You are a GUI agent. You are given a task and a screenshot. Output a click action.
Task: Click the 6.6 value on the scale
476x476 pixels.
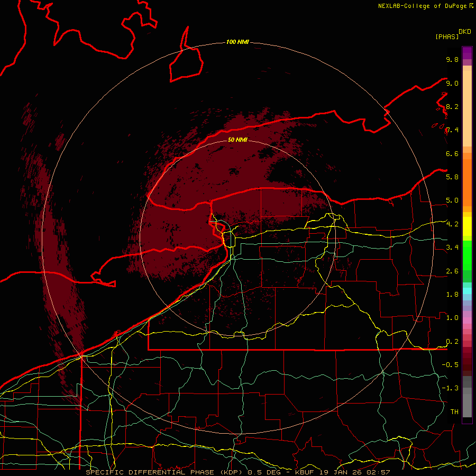pyautogui.click(x=452, y=153)
